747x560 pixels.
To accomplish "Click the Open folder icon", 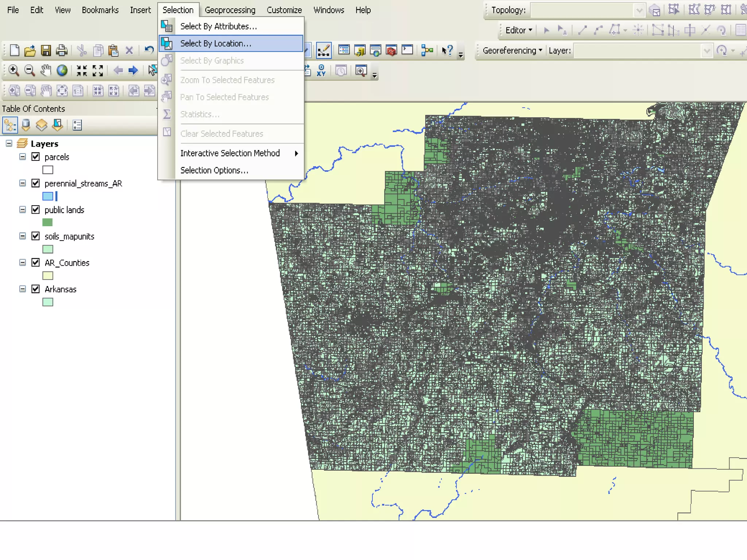I will (30, 50).
